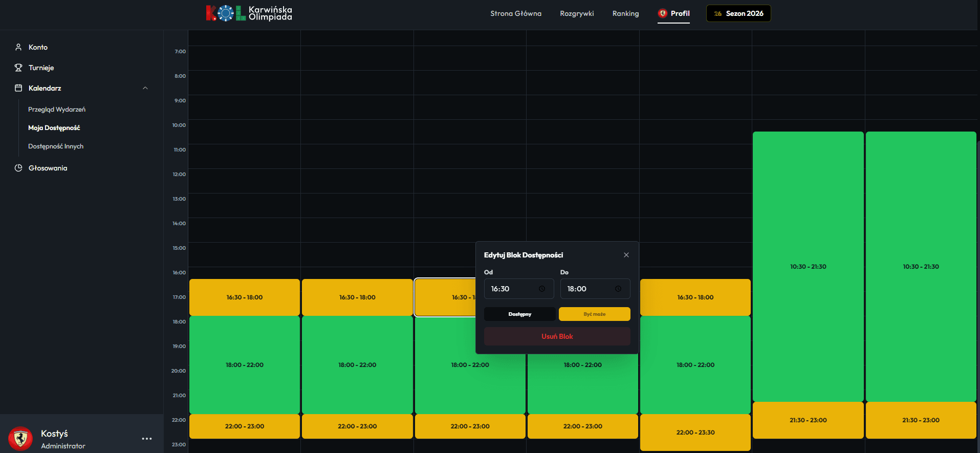980x453 pixels.
Task: Select last column 21:30 - 23:00 block
Action: tap(921, 420)
